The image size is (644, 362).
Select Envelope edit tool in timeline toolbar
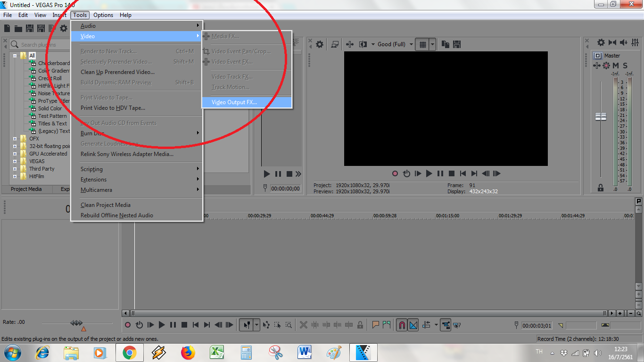[266, 325]
